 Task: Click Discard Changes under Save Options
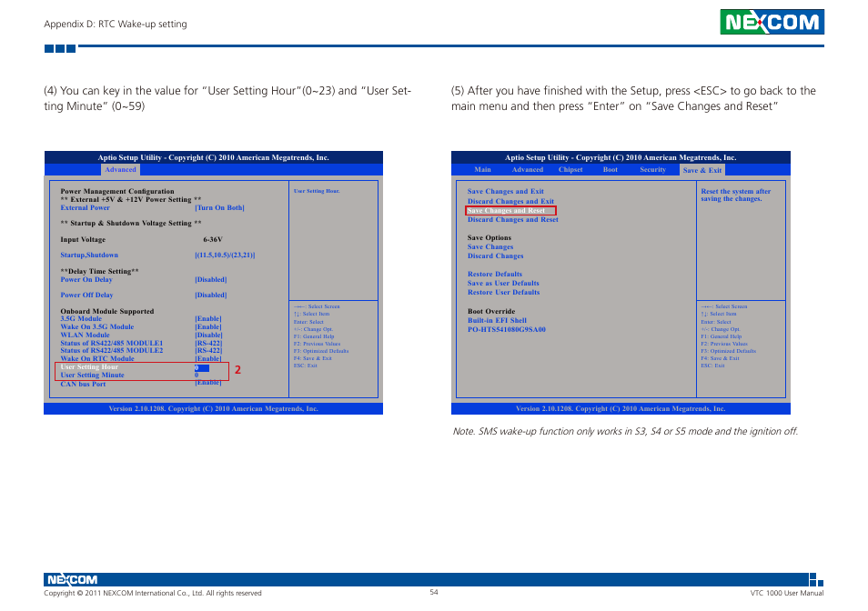tap(495, 256)
